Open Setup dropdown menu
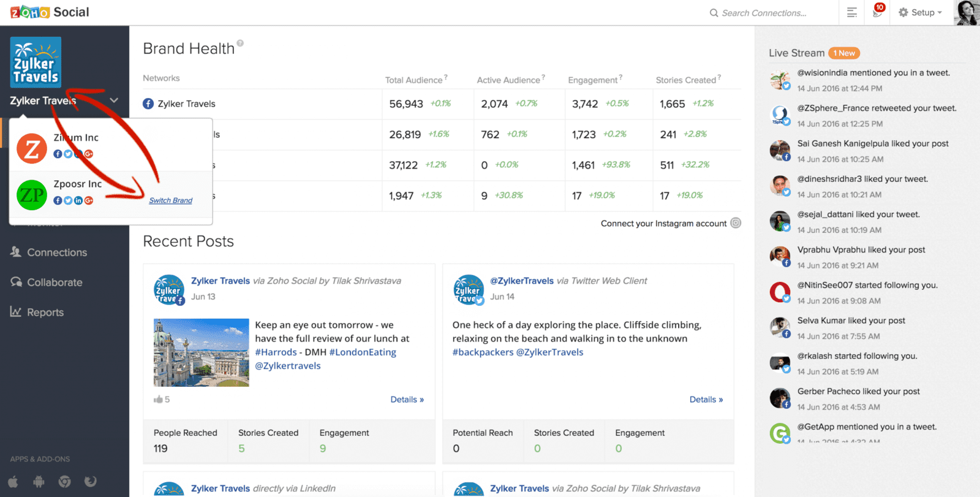Screen dimensions: 980x497 pos(920,12)
